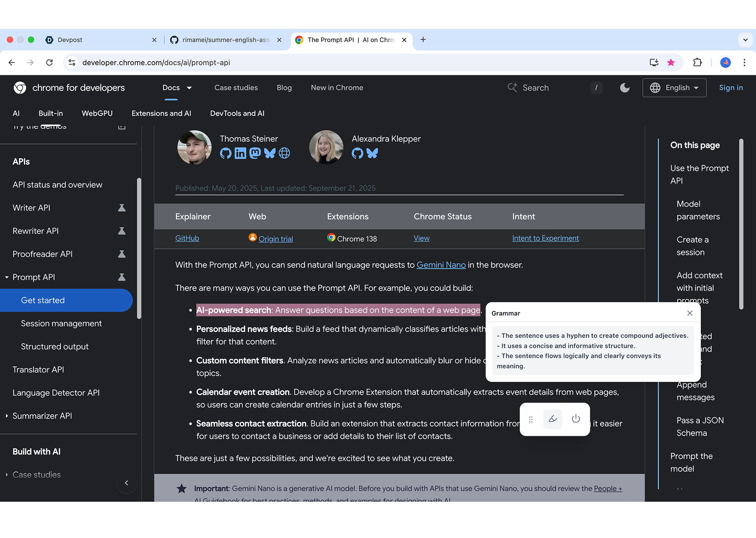Expand the Case studies sidebar section

coord(7,475)
